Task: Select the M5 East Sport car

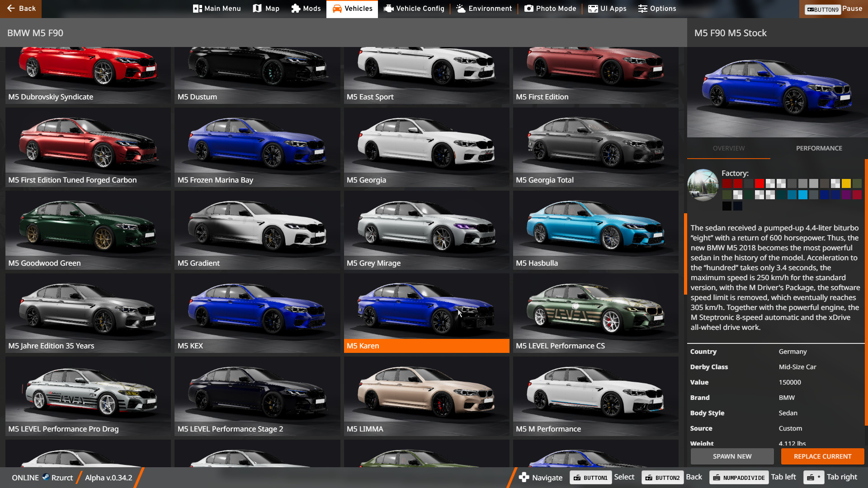Action: tap(426, 75)
